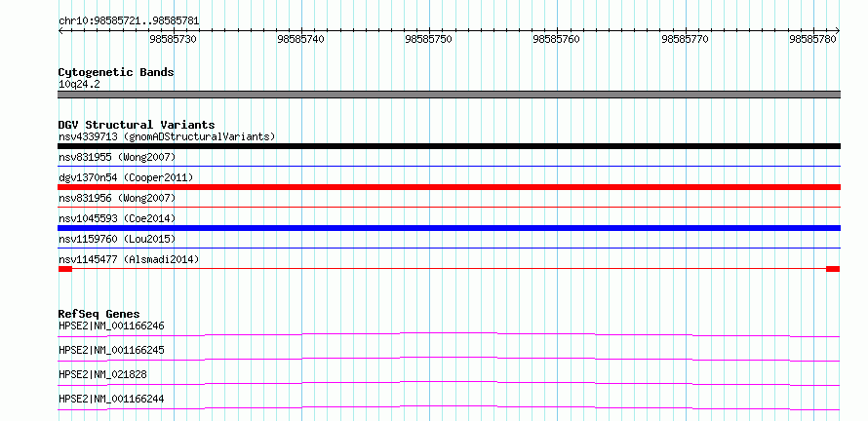The image size is (868, 421).
Task: Click left arrow end of the ruler
Action: [x=60, y=31]
